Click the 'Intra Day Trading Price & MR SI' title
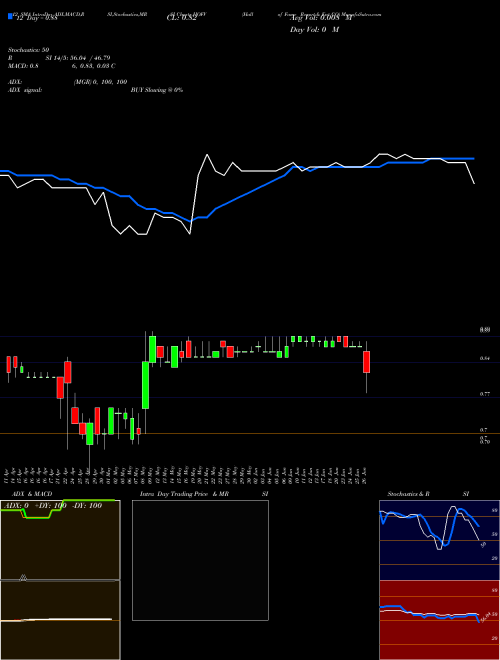 [x=204, y=494]
